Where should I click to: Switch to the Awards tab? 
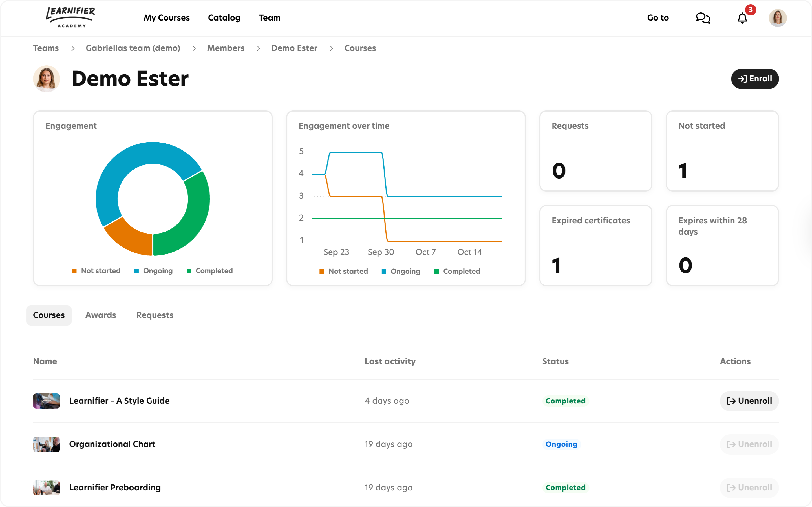tap(100, 315)
